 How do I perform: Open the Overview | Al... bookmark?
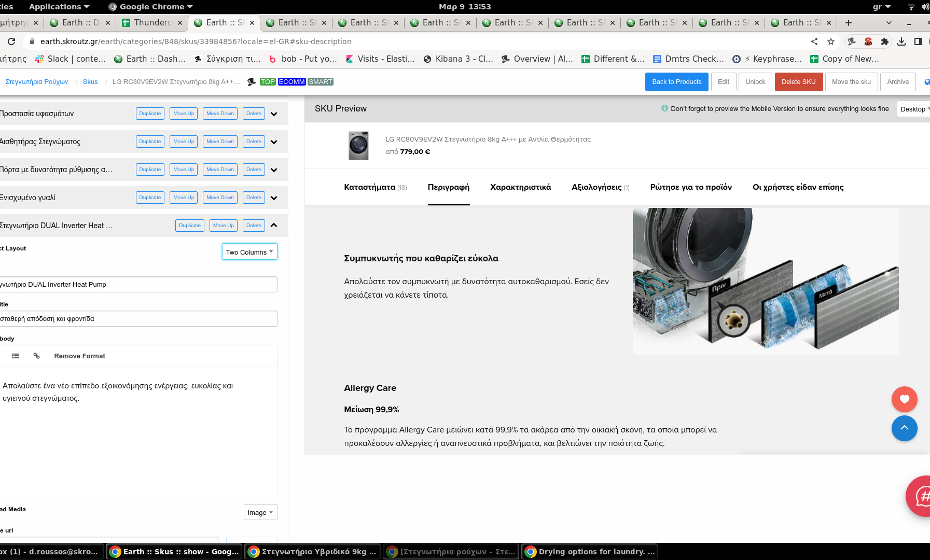coord(537,59)
